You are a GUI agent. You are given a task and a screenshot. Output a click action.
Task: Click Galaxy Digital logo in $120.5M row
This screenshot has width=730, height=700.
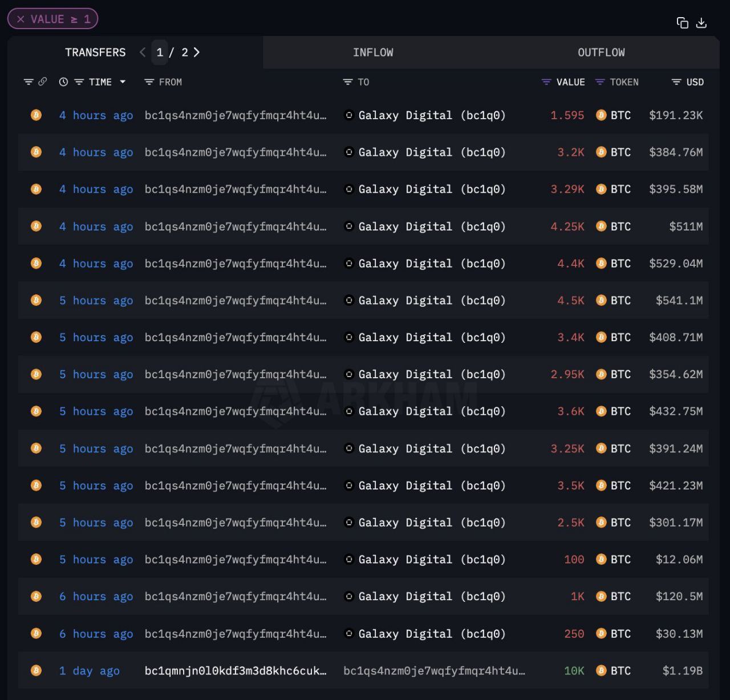click(x=349, y=597)
